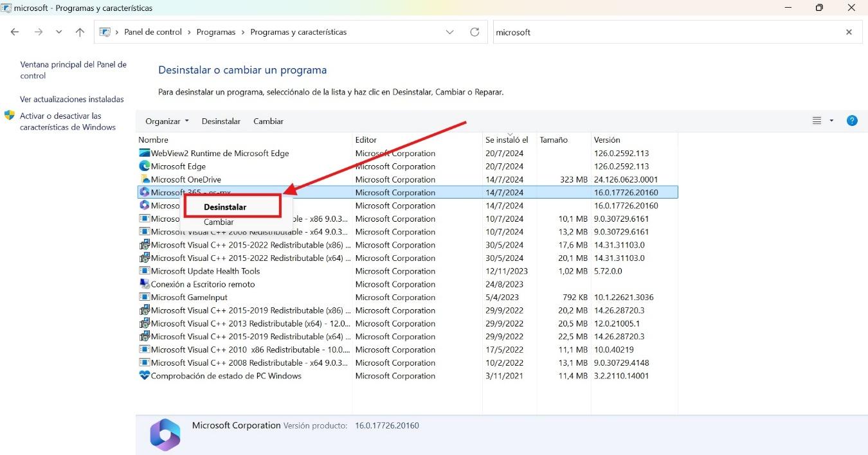Click the refresh icon in the address bar
This screenshot has width=868, height=455.
pyautogui.click(x=475, y=31)
